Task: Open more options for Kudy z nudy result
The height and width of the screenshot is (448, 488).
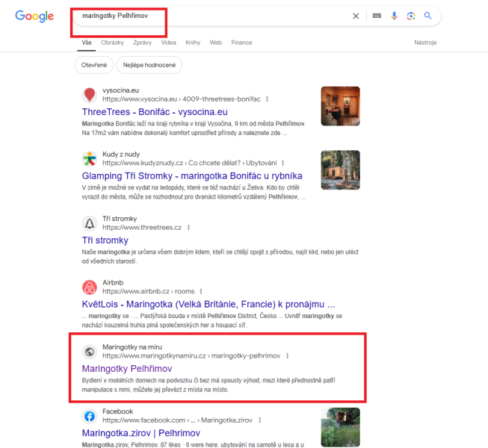Action: 283,163
